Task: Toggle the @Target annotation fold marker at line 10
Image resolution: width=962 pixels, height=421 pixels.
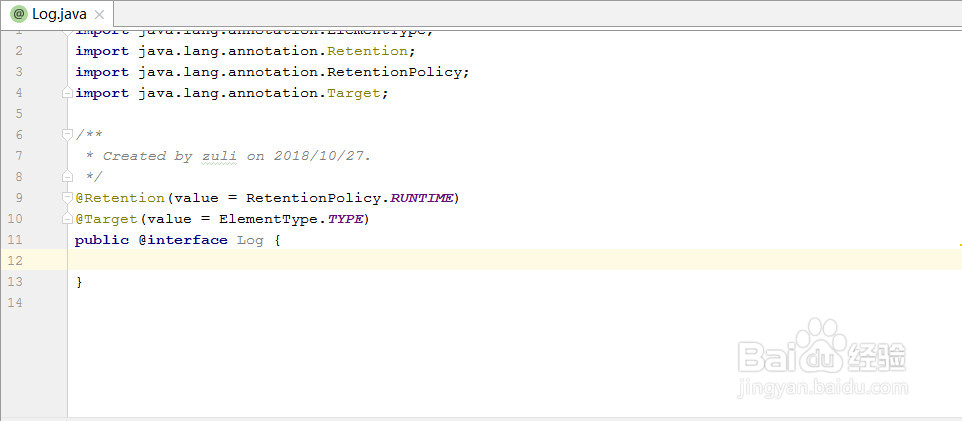Action: [x=67, y=219]
